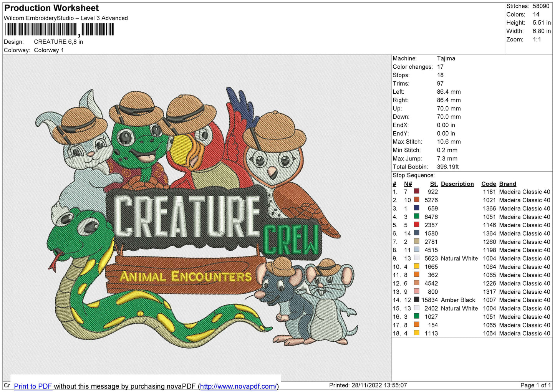This screenshot has height=392, width=555.
Task: Click Min Stitch value '0.2 mm'
Action: tap(448, 150)
